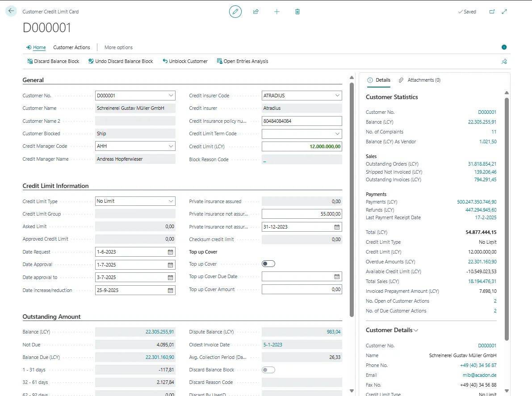Click the back arrow button
The height and width of the screenshot is (396, 532).
(11, 11)
